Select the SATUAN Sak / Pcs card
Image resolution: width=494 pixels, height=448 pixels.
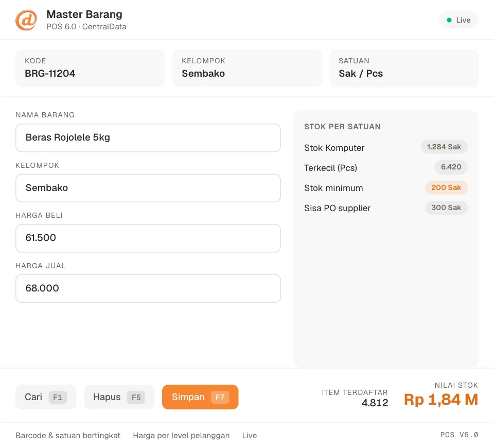pyautogui.click(x=404, y=68)
